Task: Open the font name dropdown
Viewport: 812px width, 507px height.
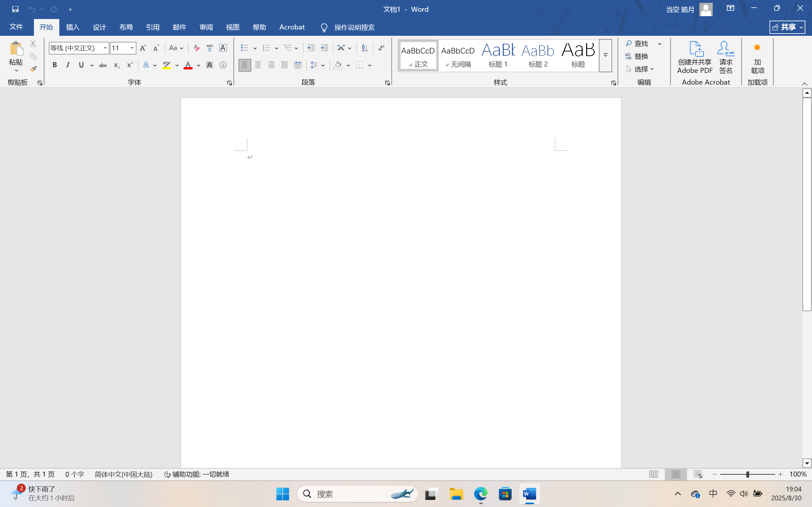Action: click(105, 48)
